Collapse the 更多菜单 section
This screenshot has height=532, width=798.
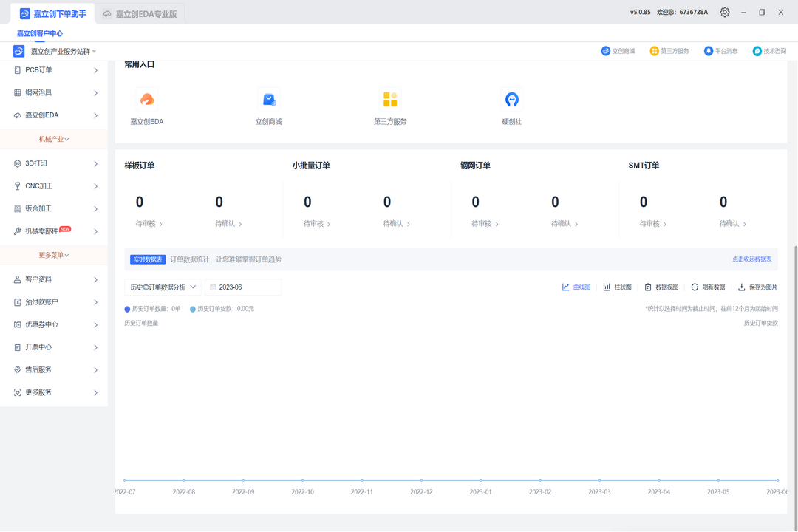[x=54, y=255]
